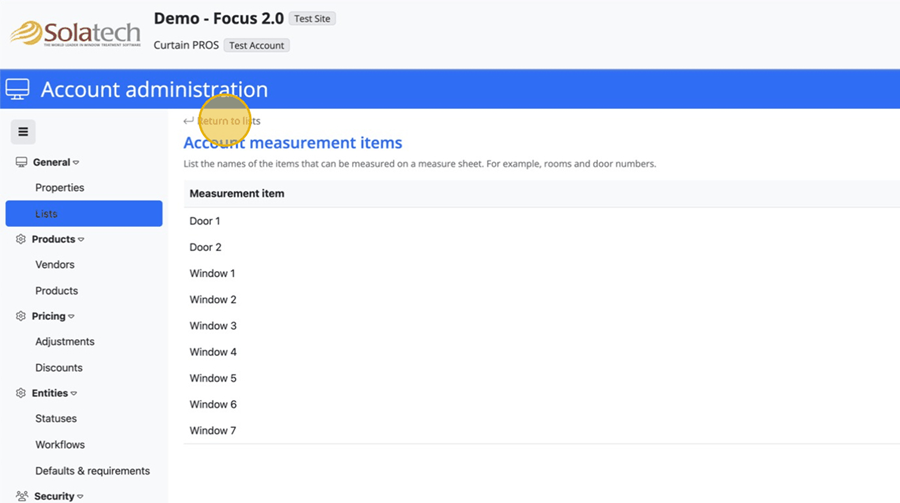
Task: Click the Entities section gear icon
Action: 21,394
